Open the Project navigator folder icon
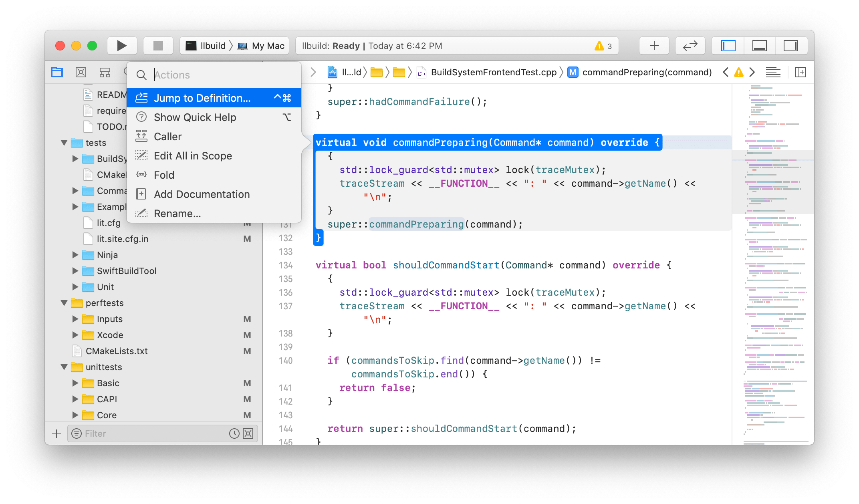Screen dimensions: 859x504 [x=56, y=72]
